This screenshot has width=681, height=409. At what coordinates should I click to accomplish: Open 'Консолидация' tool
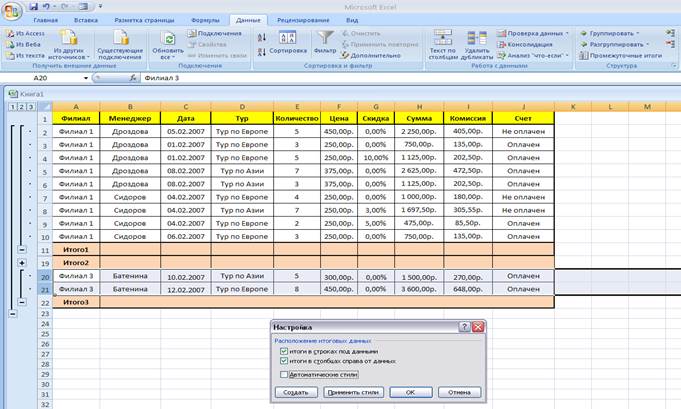tap(525, 44)
